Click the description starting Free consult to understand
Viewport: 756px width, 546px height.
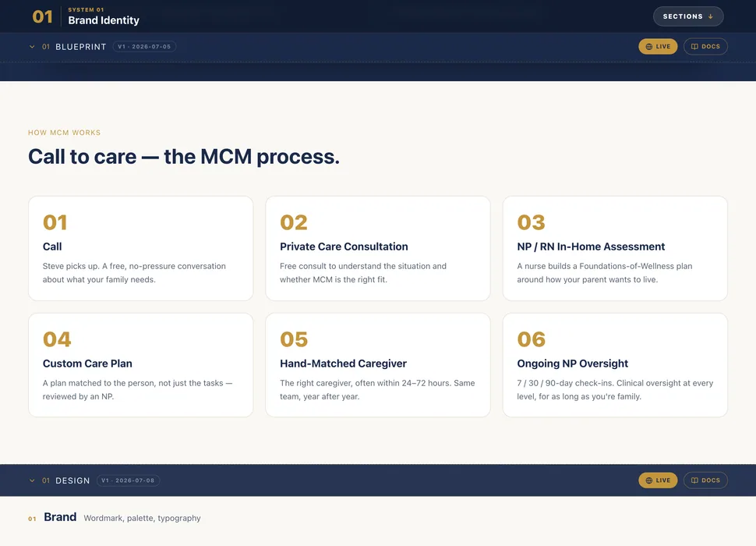[x=363, y=272]
